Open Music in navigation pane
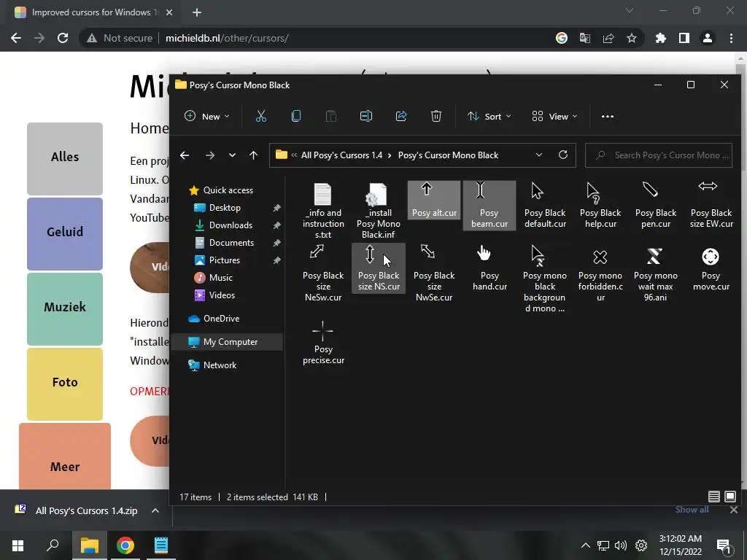This screenshot has height=560, width=747. coord(220,278)
